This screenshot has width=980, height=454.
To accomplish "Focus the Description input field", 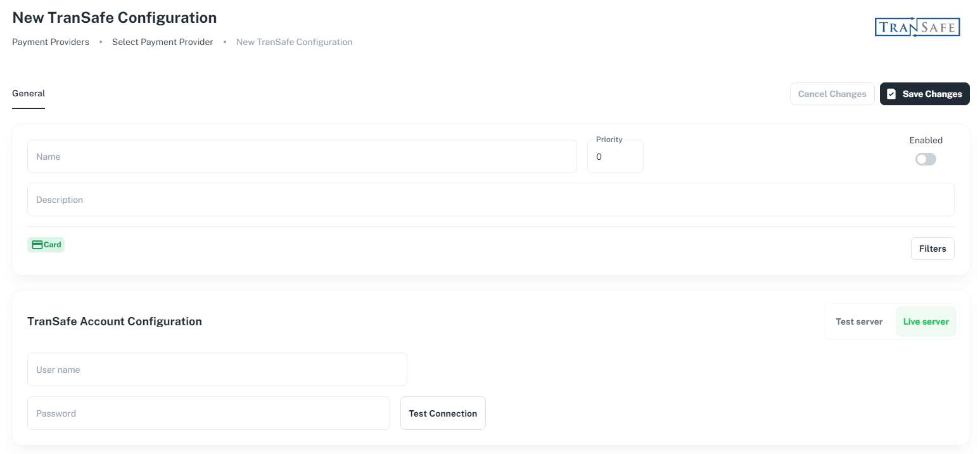I will (x=491, y=200).
